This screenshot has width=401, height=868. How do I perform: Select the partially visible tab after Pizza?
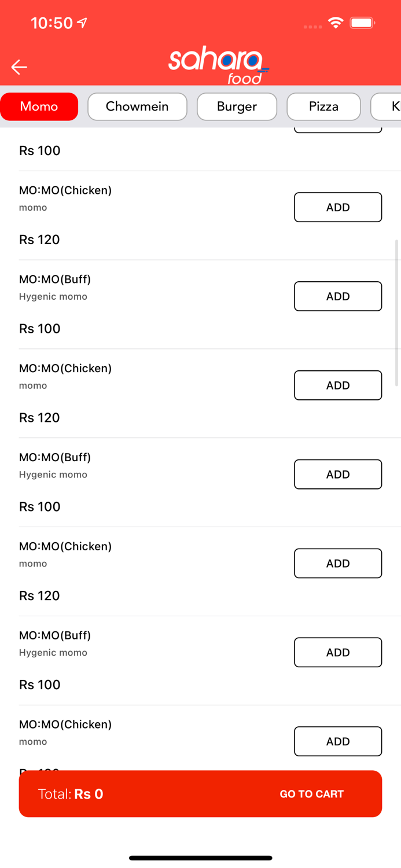(x=389, y=106)
